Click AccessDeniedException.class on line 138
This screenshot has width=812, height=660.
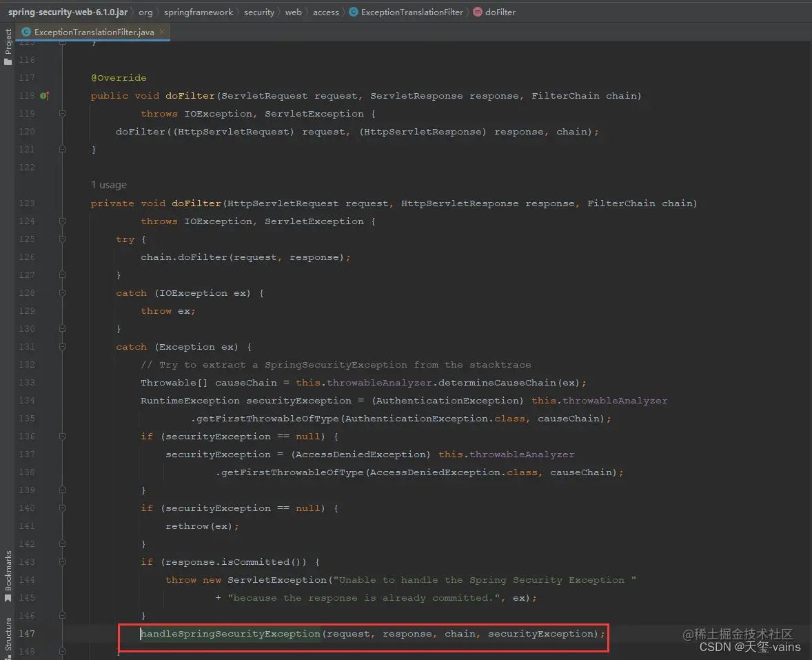pos(454,472)
